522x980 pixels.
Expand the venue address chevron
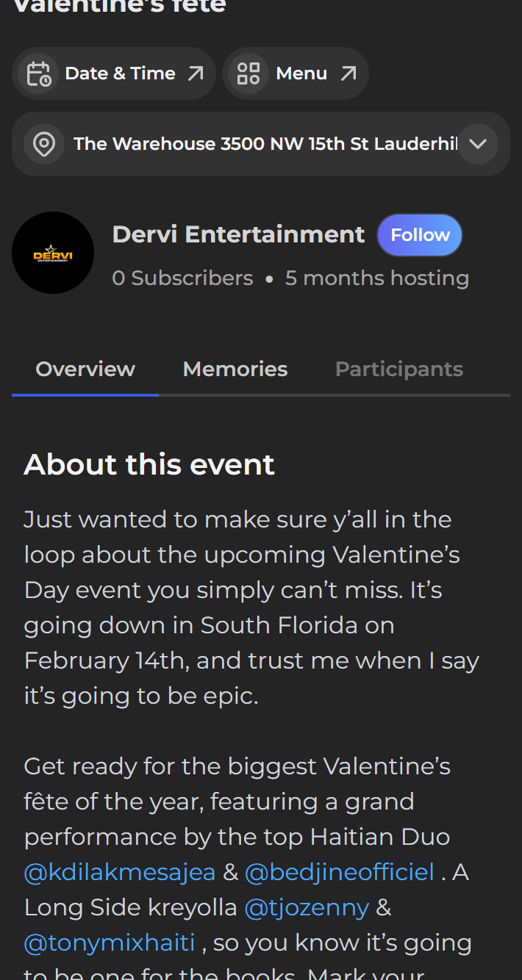coord(478,144)
